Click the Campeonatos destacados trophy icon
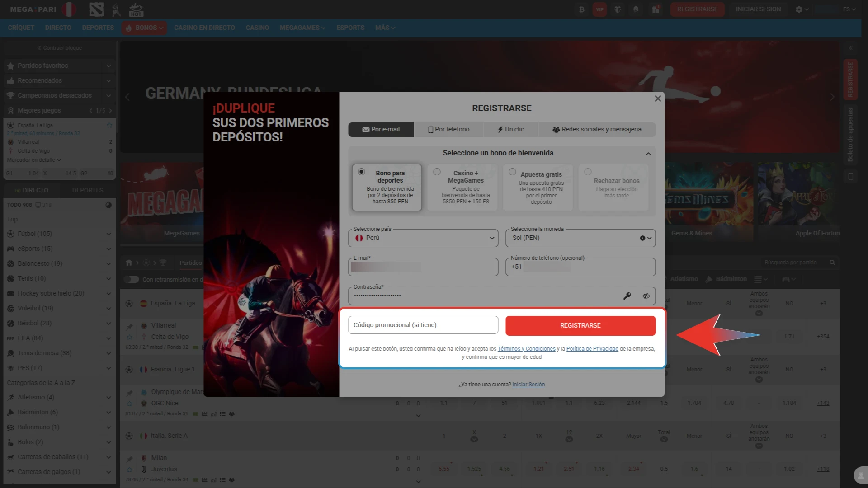The height and width of the screenshot is (488, 868). click(11, 96)
